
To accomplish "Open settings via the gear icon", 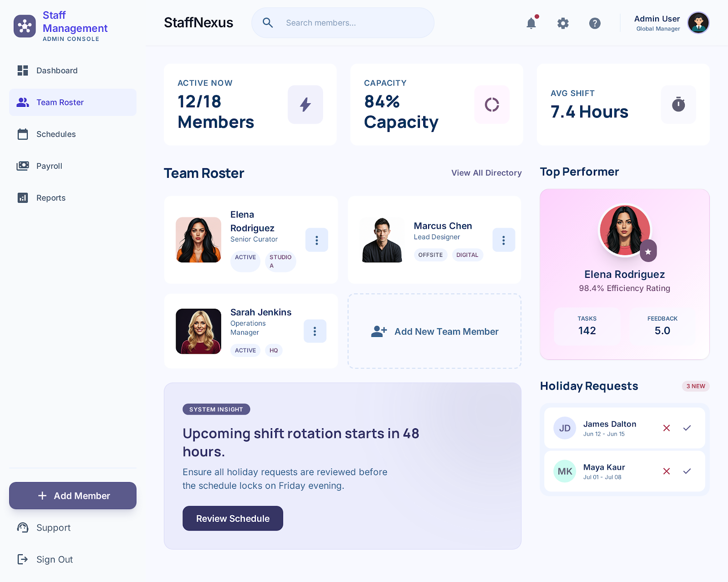I will tap(563, 23).
